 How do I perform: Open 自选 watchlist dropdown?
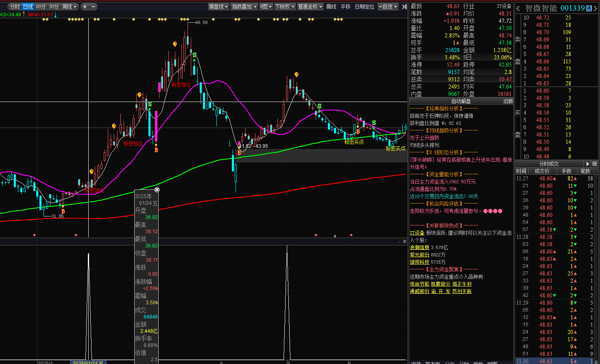pyautogui.click(x=388, y=6)
